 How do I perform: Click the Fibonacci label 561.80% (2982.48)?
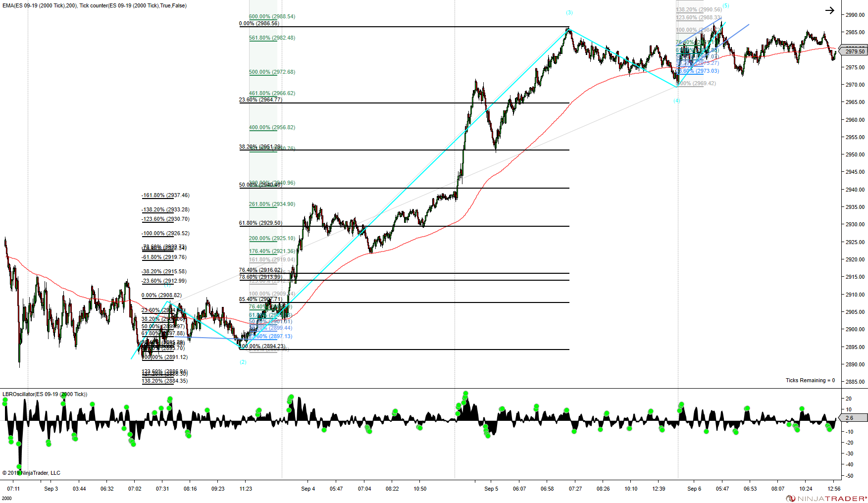pos(272,38)
